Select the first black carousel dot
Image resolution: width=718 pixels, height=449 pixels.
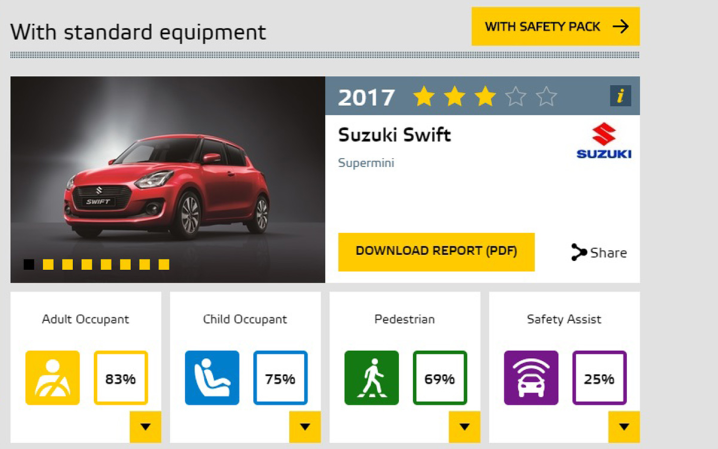(29, 264)
